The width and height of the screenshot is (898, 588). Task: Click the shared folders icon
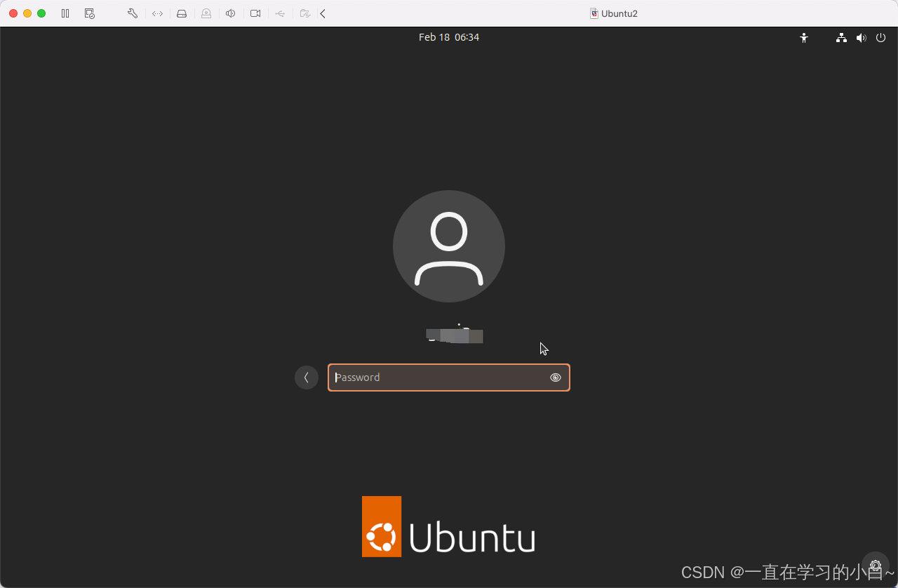304,13
